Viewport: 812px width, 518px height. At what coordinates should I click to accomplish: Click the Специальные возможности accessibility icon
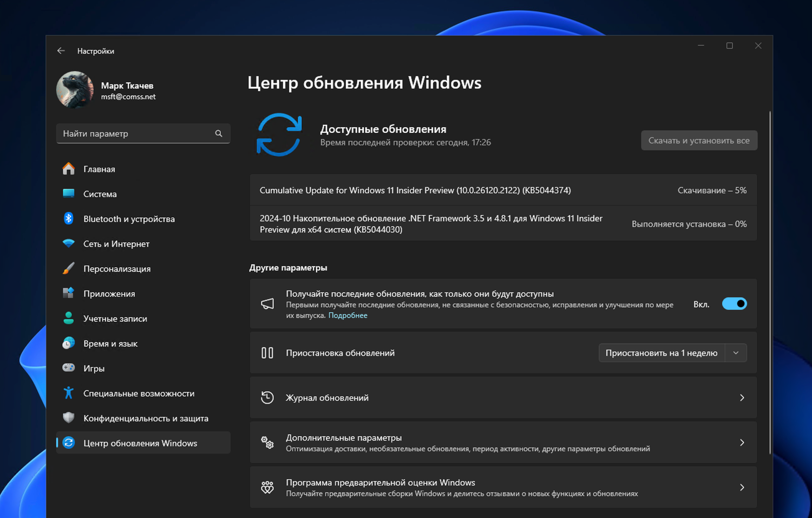point(69,393)
